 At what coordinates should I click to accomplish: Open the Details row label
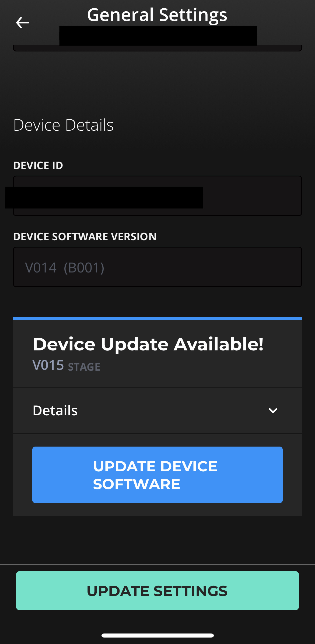click(55, 410)
